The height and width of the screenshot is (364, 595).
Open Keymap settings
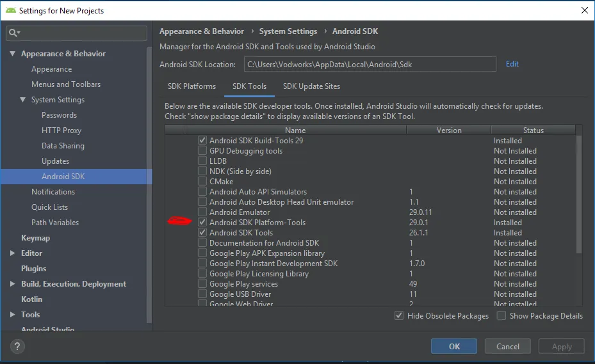pyautogui.click(x=36, y=238)
